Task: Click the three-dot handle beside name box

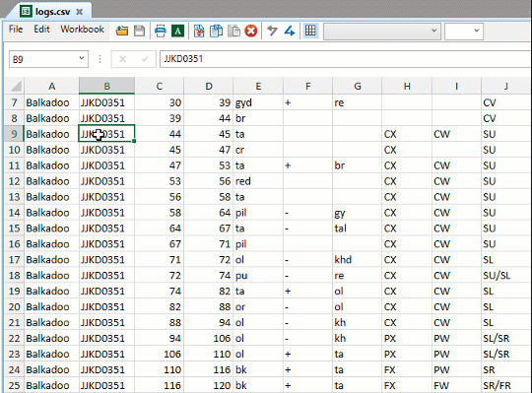Action: 100,59
